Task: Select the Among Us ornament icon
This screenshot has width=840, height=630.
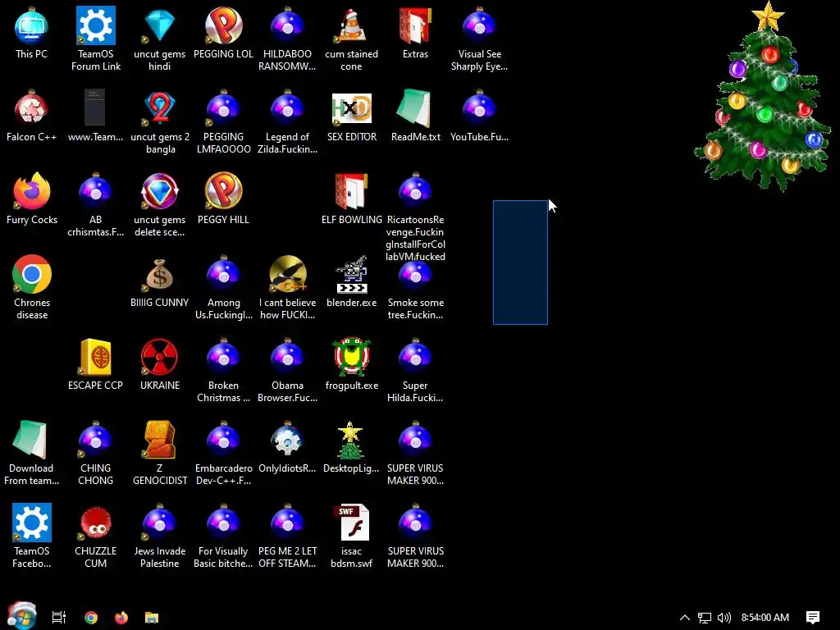Action: (223, 274)
